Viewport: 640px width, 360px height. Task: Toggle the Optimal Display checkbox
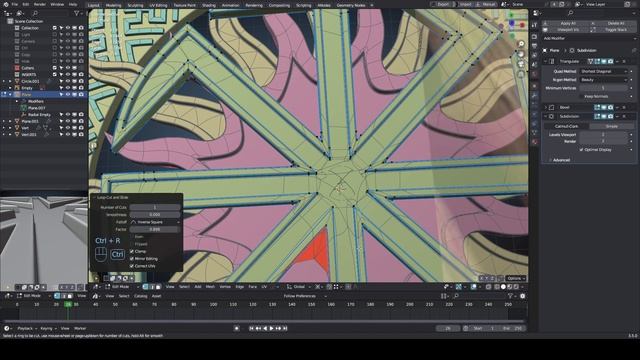(582, 150)
